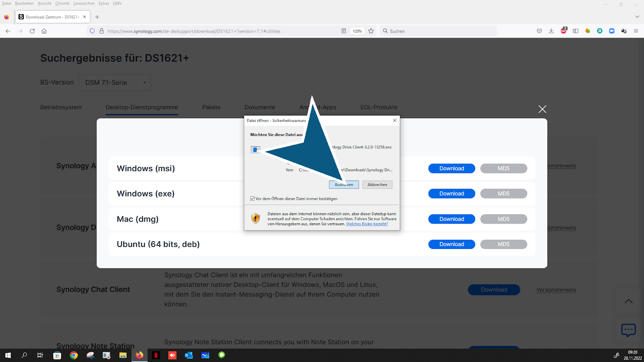
Task: Reload the current page
Action: tap(32, 31)
